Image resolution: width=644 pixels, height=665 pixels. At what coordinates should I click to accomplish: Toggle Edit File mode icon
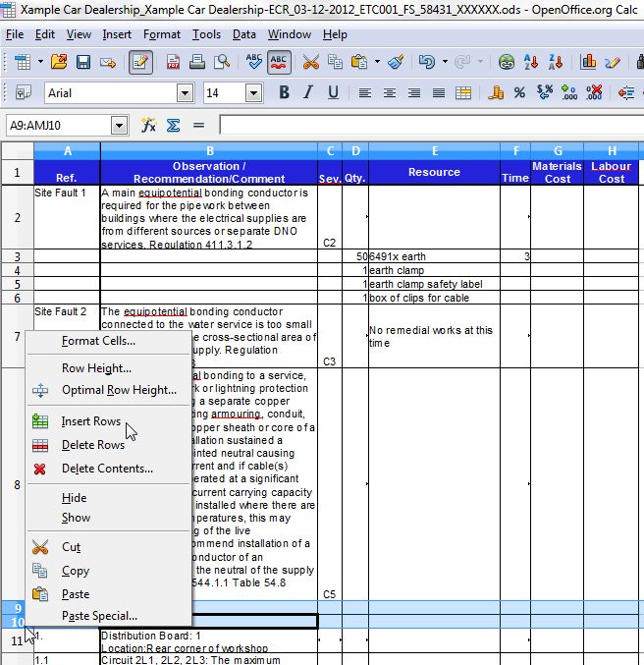[x=140, y=62]
